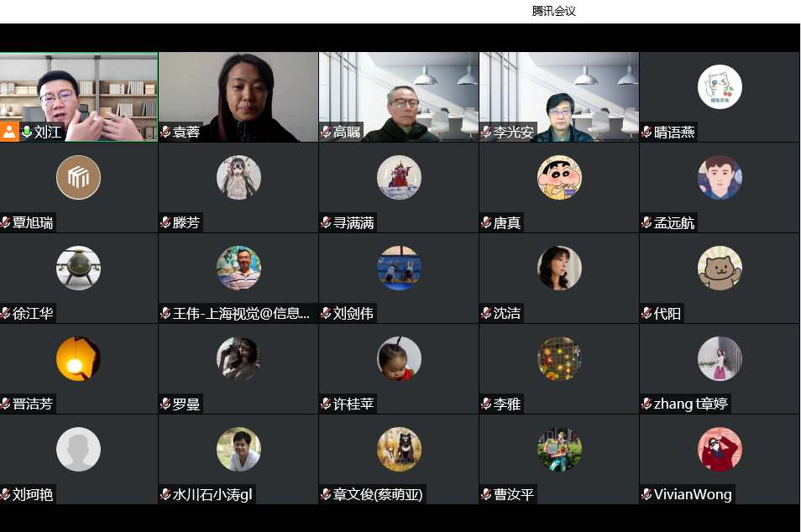Viewport: 801px width, 532px height.
Task: Click the name label 水川石小涛gl
Action: click(212, 494)
